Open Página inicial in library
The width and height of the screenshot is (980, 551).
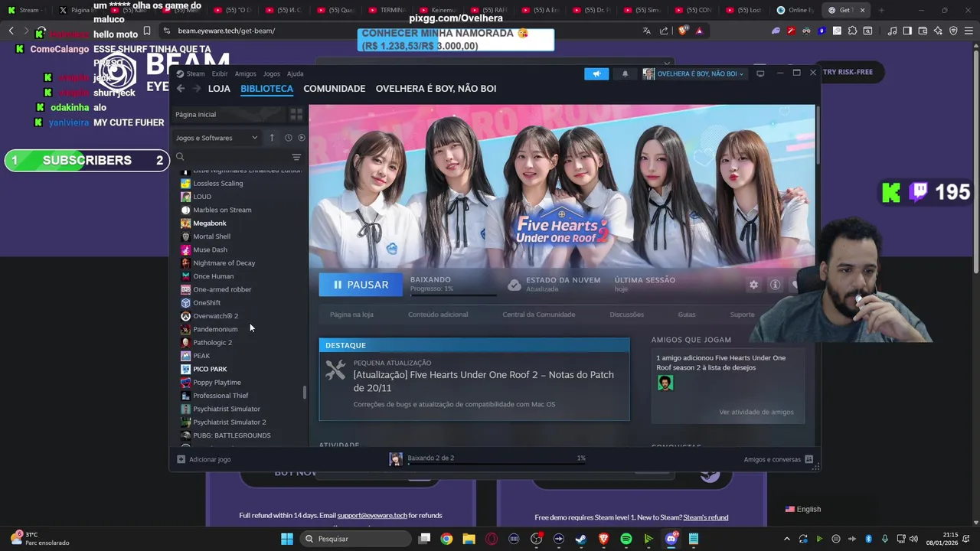pyautogui.click(x=229, y=114)
